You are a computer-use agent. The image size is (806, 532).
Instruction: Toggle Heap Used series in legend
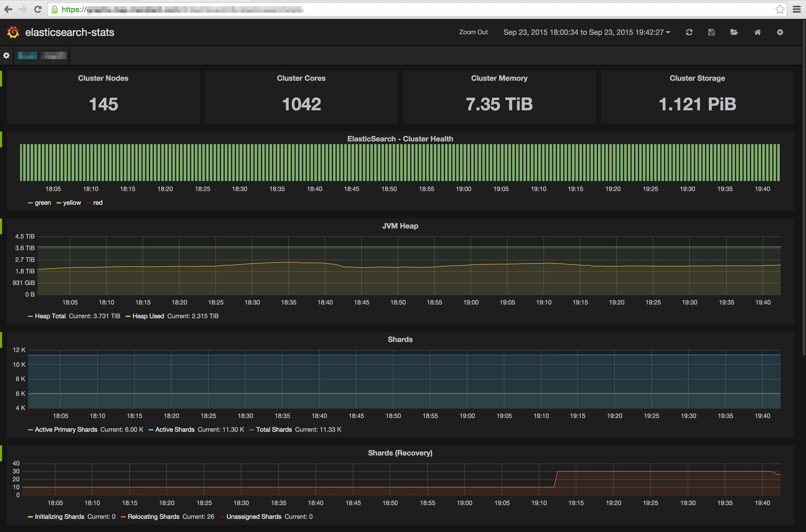pos(148,316)
